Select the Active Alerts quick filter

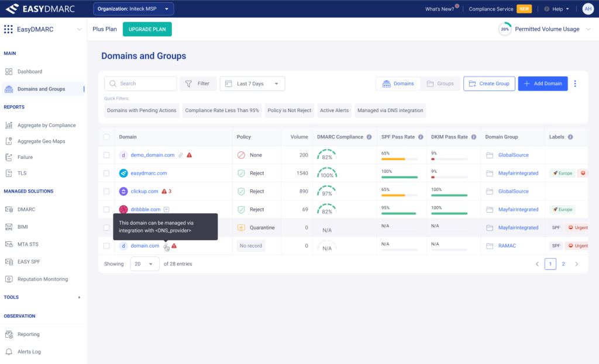(x=334, y=110)
